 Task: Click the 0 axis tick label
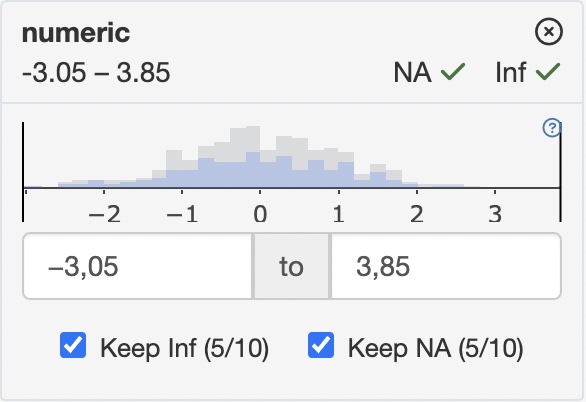point(260,214)
